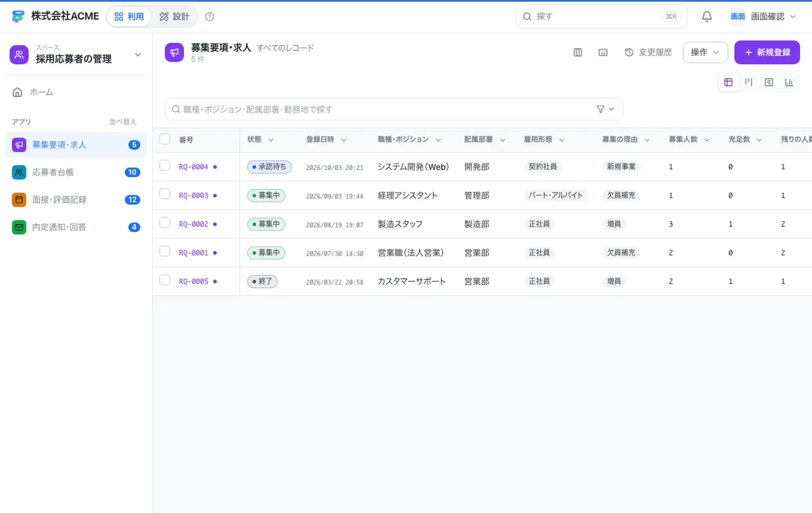Click the global 探す search field
The width and height of the screenshot is (812, 513).
pos(601,16)
